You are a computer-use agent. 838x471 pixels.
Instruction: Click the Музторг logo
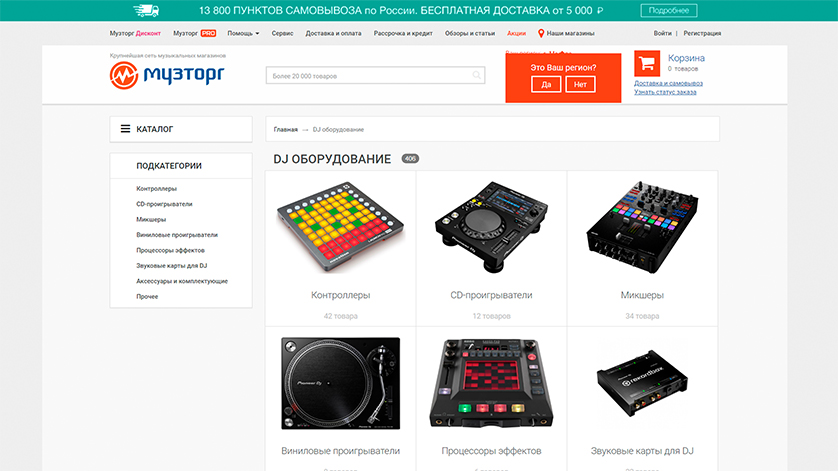tap(167, 75)
